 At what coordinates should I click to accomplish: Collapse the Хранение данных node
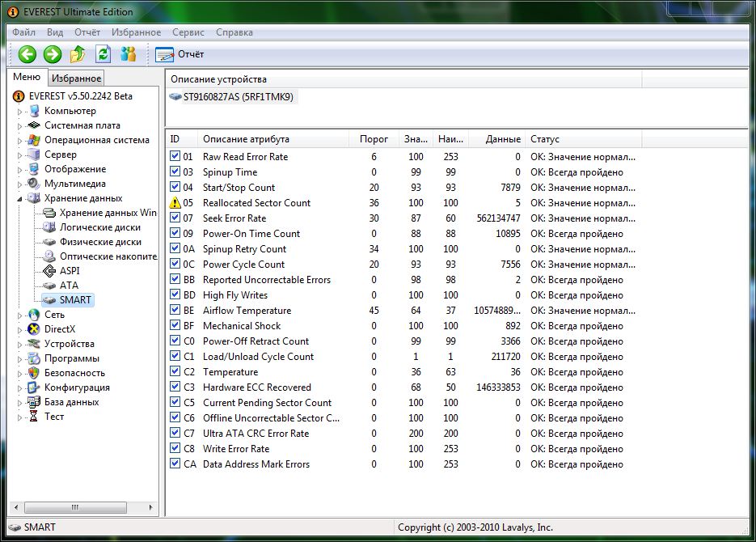tap(19, 198)
